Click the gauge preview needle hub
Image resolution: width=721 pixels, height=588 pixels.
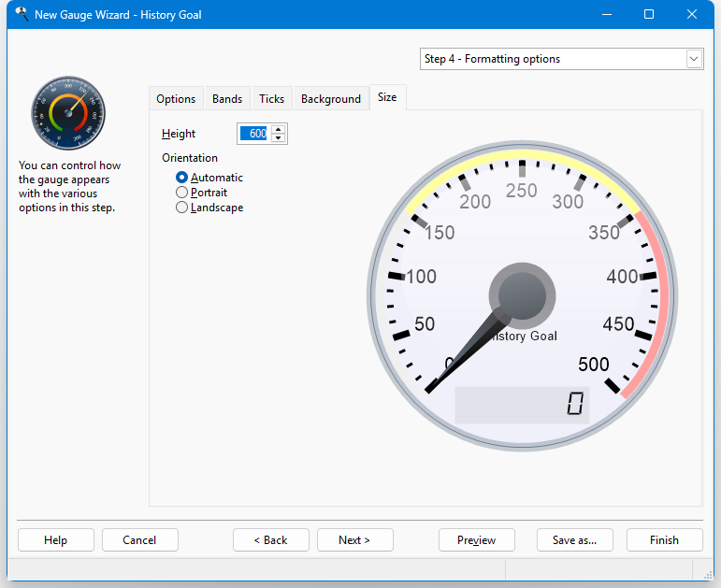coord(522,295)
